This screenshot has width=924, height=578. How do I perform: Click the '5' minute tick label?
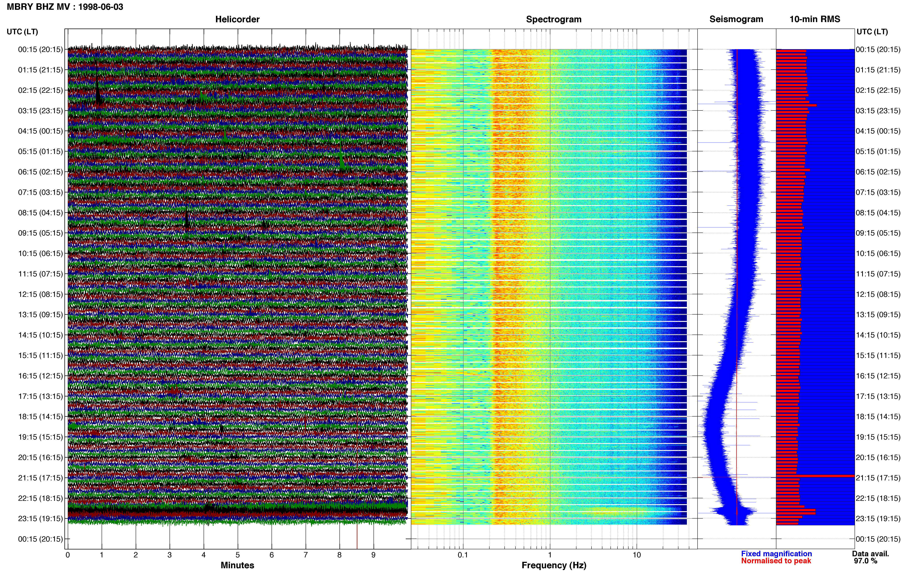(238, 555)
